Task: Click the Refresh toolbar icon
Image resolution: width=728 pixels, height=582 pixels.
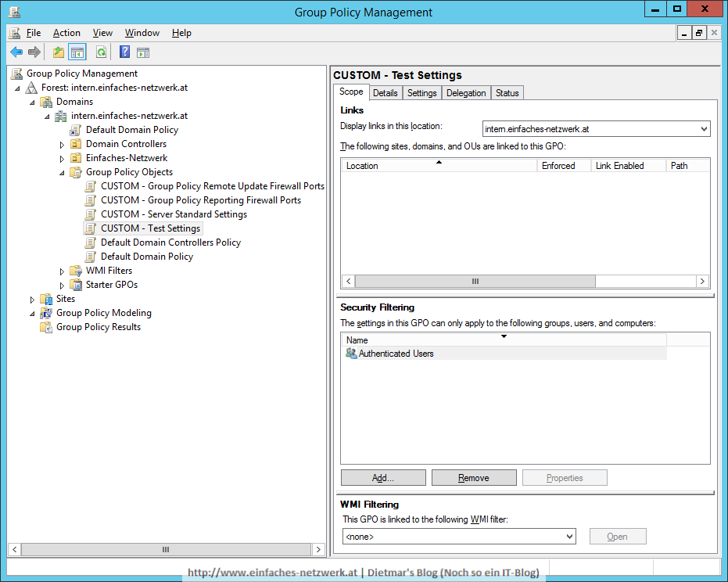Action: (x=101, y=52)
